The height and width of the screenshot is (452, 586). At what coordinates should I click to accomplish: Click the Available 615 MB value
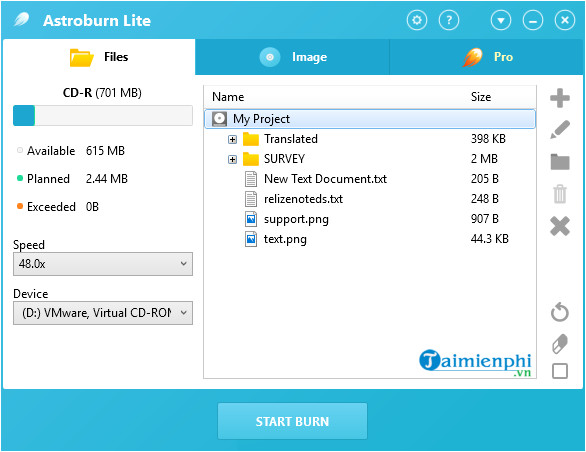[x=105, y=151]
